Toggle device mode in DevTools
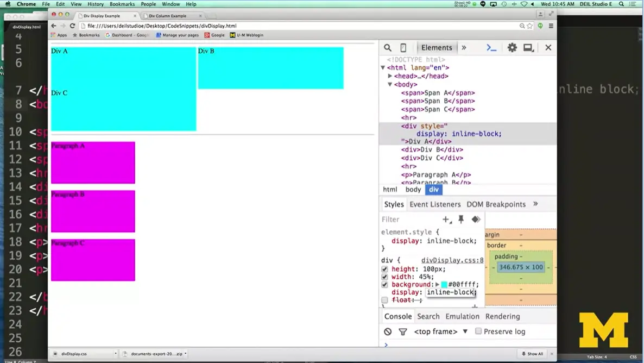Screen dimensions: 644x363 403,47
